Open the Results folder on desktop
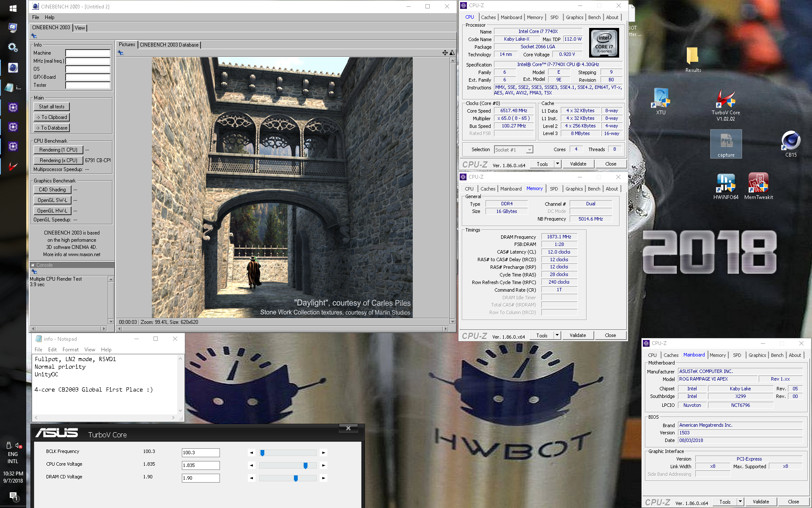Screen dimensions: 812x508 [x=693, y=60]
